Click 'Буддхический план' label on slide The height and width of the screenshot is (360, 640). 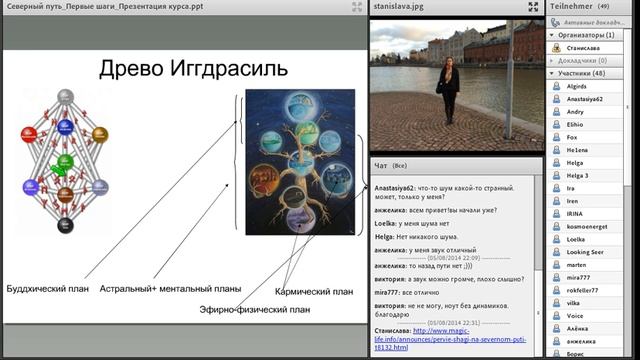coord(47,289)
